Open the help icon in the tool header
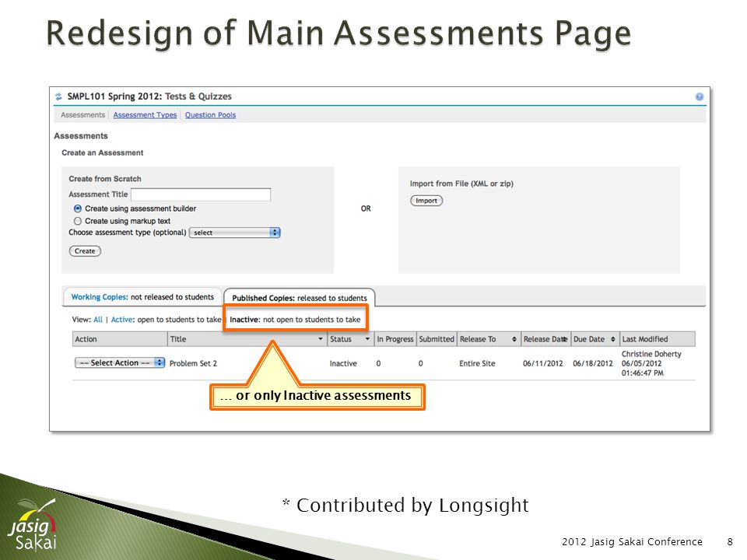This screenshot has height=560, width=747. [699, 96]
